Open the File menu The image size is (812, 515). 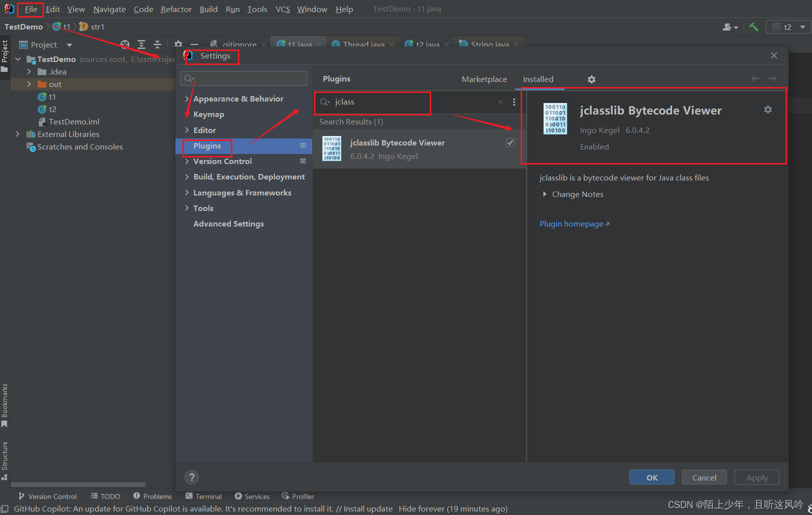31,9
